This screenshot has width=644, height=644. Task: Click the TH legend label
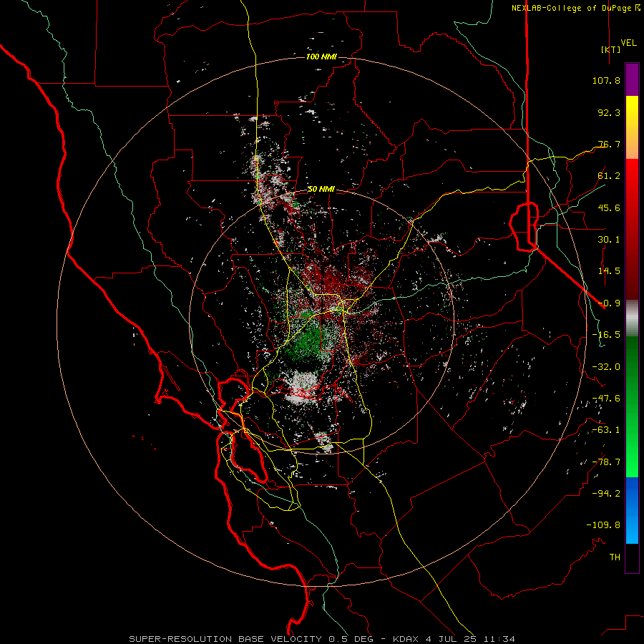(615, 557)
